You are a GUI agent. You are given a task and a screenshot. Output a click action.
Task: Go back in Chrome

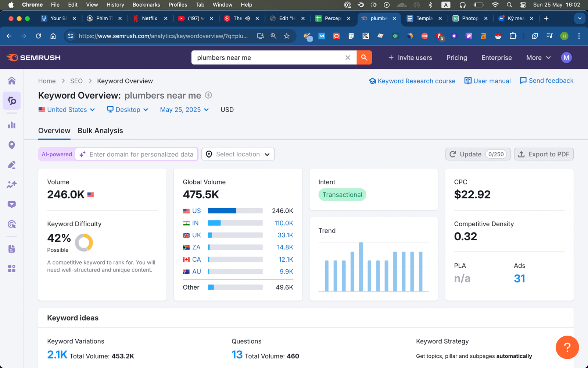(x=9, y=36)
